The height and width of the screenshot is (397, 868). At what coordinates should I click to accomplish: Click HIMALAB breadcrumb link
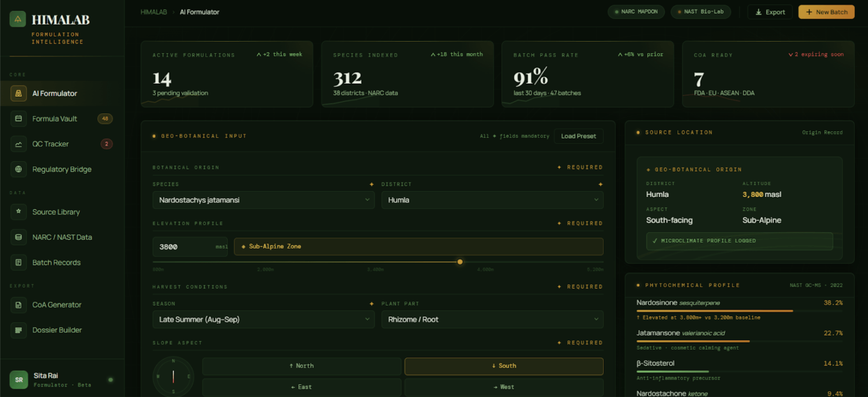(154, 12)
